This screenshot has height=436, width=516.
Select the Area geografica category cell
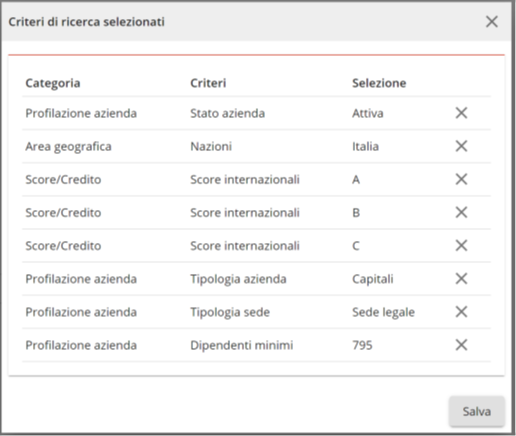point(68,147)
